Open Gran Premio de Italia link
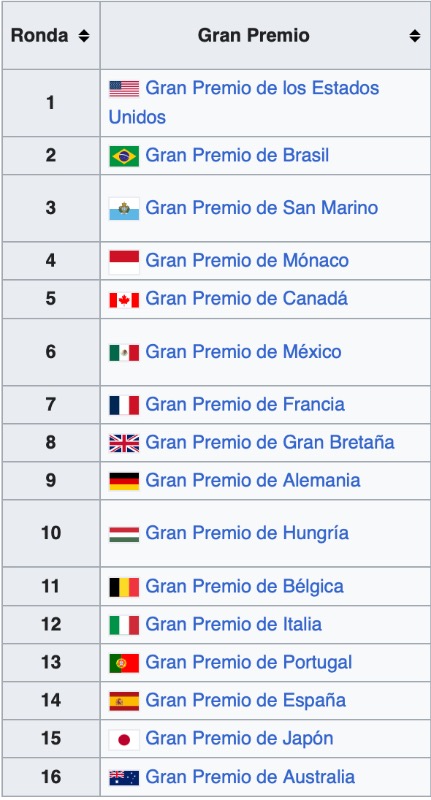Image resolution: width=431 pixels, height=800 pixels. 234,624
